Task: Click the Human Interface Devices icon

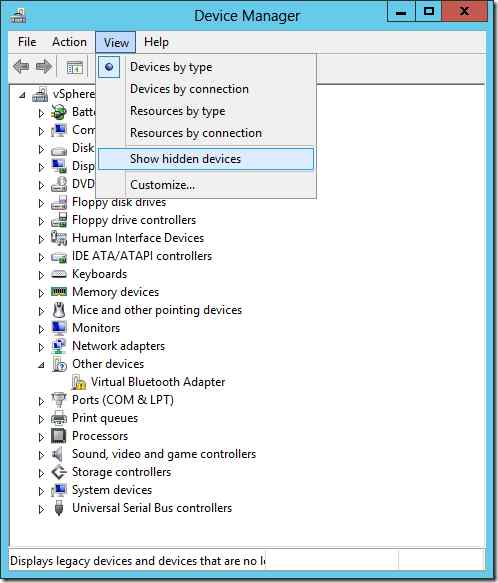Action: [59, 238]
